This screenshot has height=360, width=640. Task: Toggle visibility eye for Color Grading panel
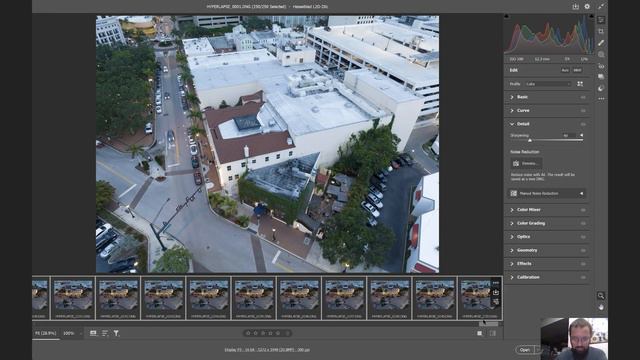coord(583,223)
